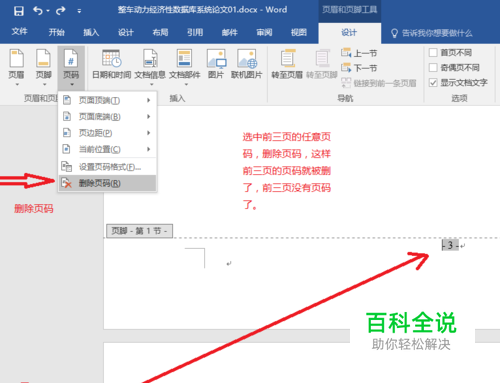Open the 文件 tab
The height and width of the screenshot is (383, 500).
click(x=19, y=32)
